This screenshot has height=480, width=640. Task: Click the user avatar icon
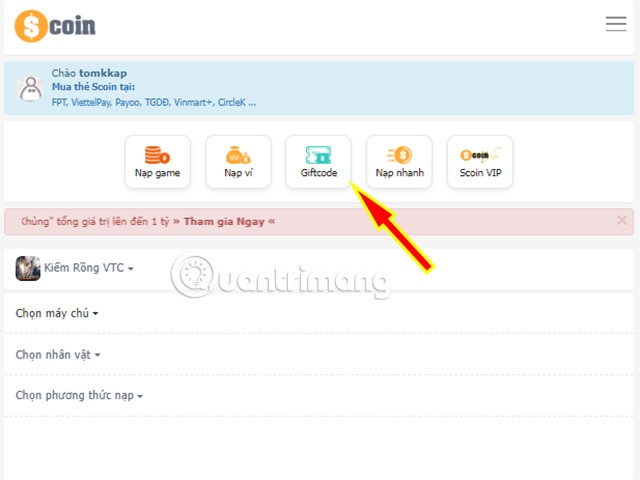31,88
